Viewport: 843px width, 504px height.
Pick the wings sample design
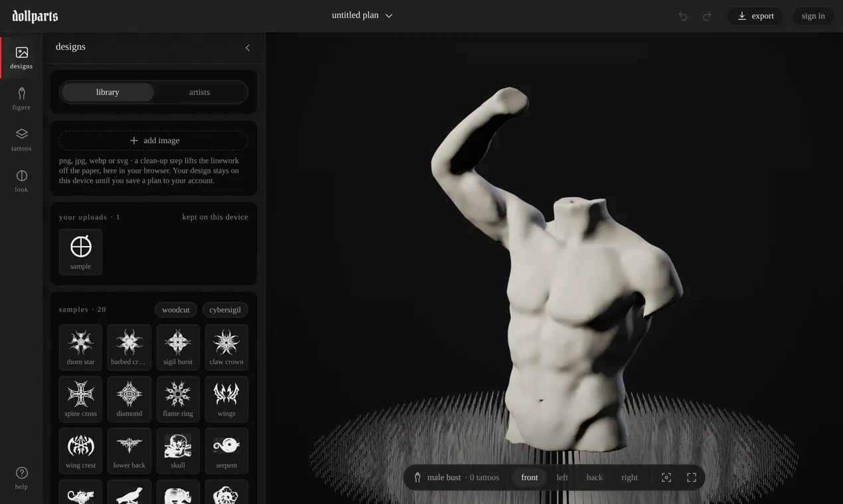[226, 399]
